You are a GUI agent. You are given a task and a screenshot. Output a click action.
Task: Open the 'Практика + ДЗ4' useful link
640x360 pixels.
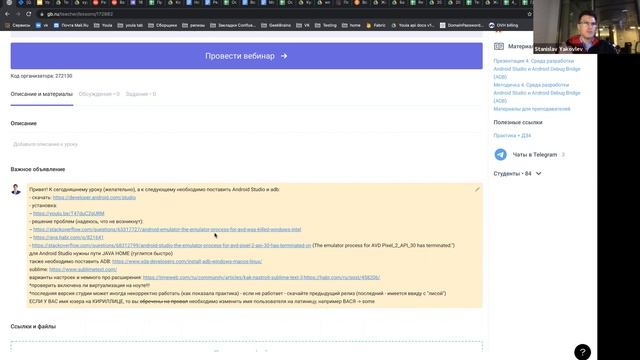tap(512, 136)
